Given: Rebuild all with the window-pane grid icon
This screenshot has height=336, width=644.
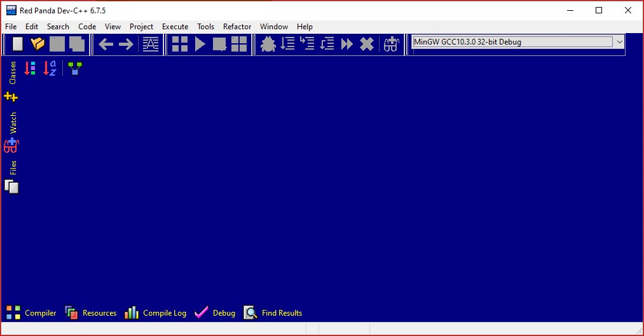Looking at the screenshot, I should click(x=239, y=44).
